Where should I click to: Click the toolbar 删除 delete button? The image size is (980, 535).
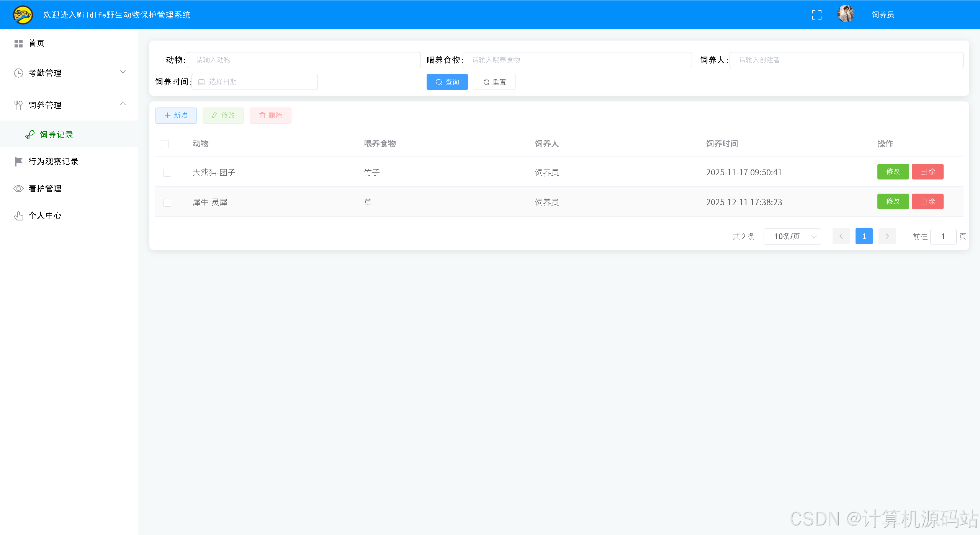270,116
